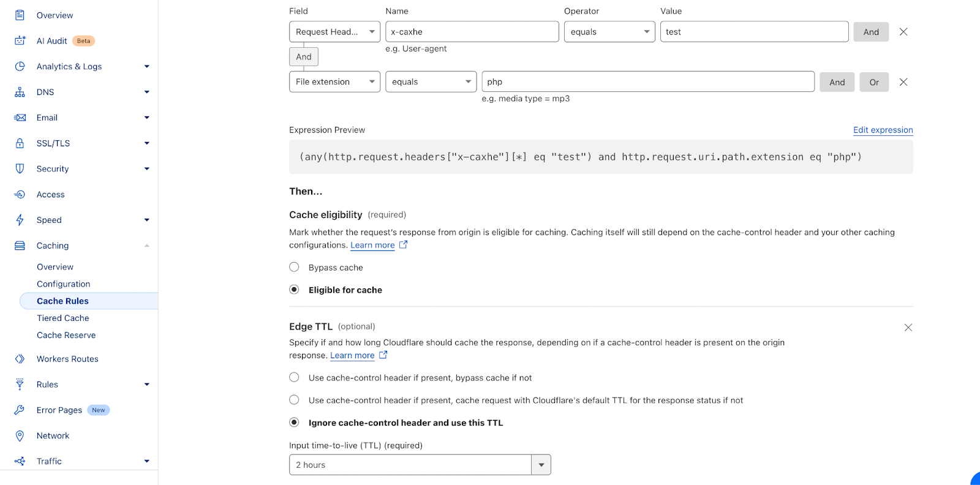Click the Overview clipboard icon in sidebar
Viewport: 980px width, 485px height.
pyautogui.click(x=20, y=15)
